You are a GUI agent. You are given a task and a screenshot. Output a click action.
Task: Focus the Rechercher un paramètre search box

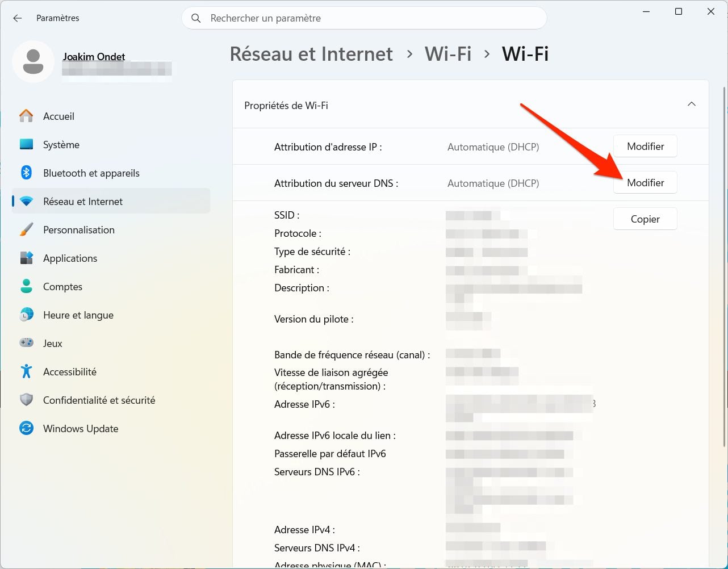point(364,18)
